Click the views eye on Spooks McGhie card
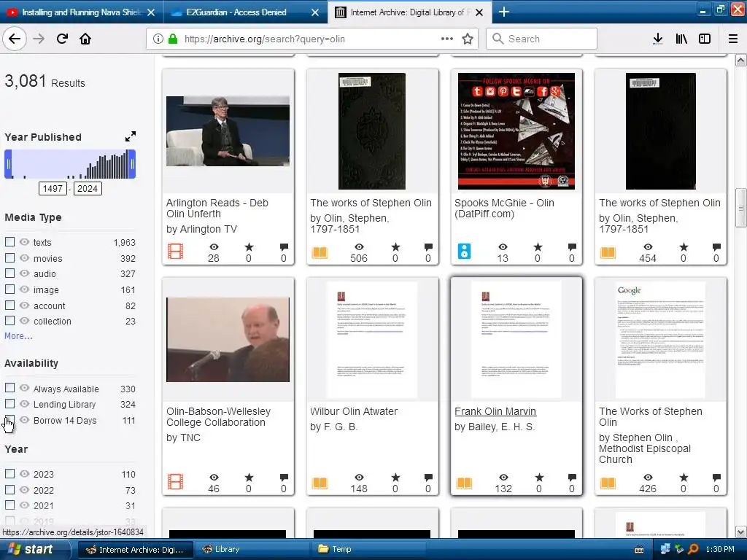 503,246
